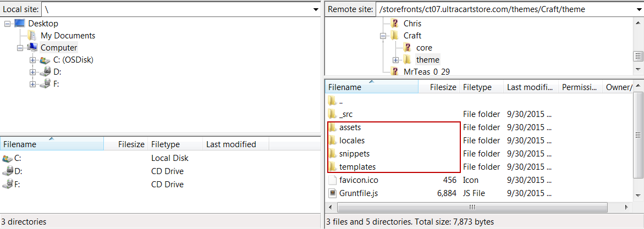Click the C: (OSDisk) drive icon in tree

pyautogui.click(x=45, y=60)
